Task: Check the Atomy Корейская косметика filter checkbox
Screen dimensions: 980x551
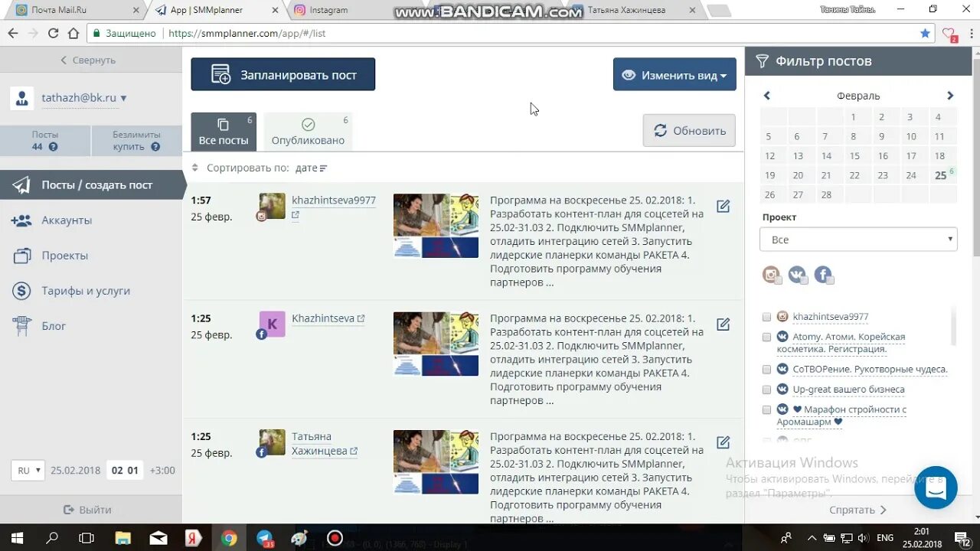Action: point(766,337)
